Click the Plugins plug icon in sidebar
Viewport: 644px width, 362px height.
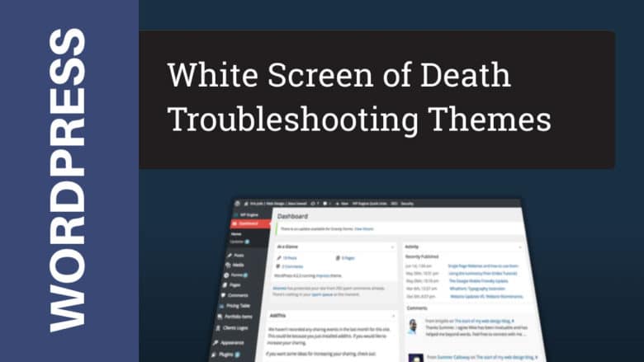click(x=214, y=355)
